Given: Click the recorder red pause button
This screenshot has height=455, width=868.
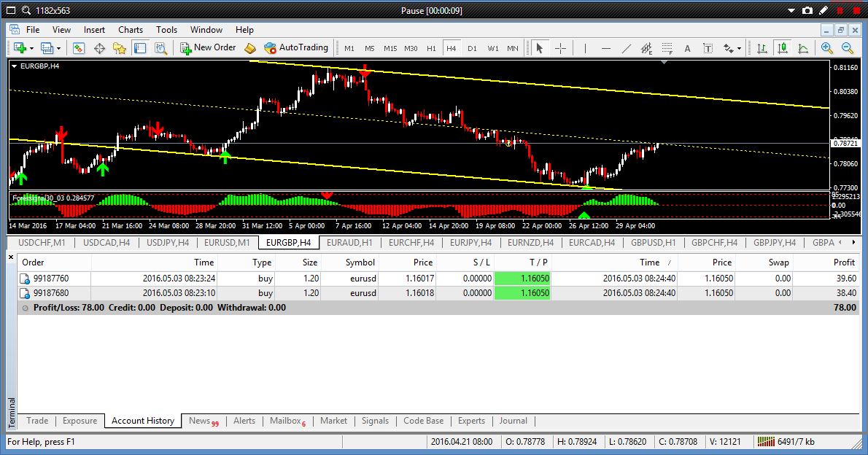Looking at the screenshot, I should point(840,10).
